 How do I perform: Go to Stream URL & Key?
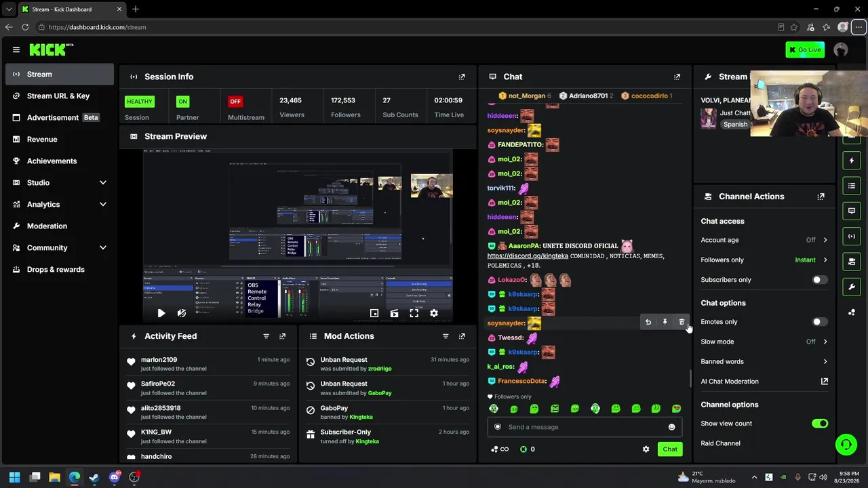(60, 96)
